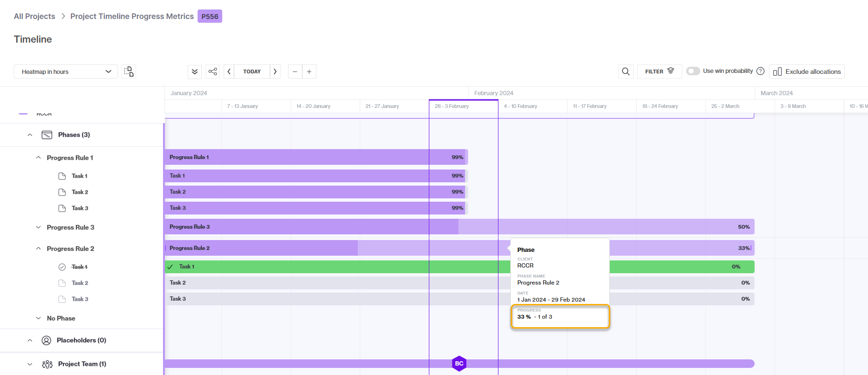Click Task 2 purple bar at 99%
This screenshot has width=868, height=375.
(x=316, y=192)
